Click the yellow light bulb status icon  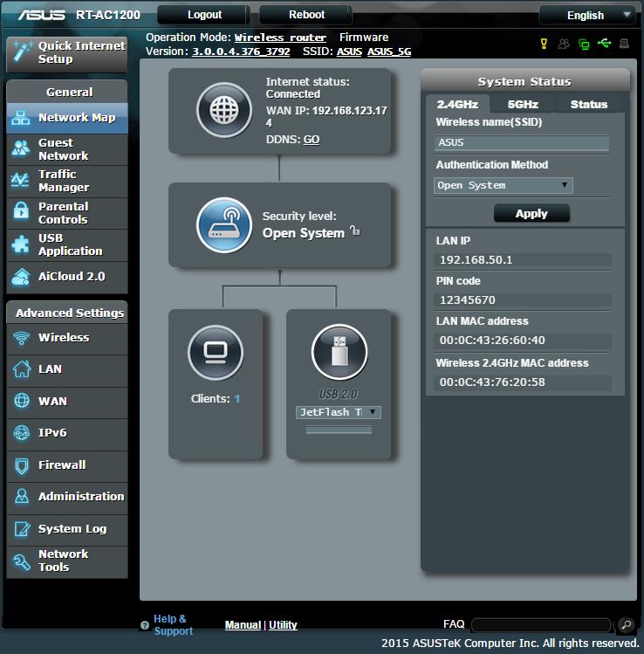[x=544, y=44]
